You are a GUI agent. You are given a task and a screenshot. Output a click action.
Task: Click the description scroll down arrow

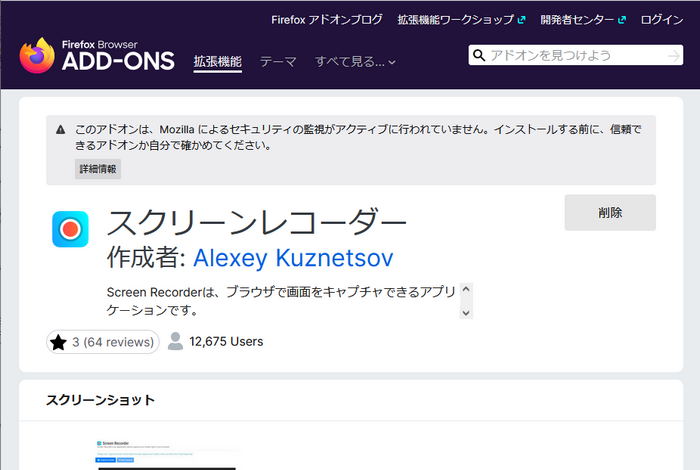coord(466,313)
